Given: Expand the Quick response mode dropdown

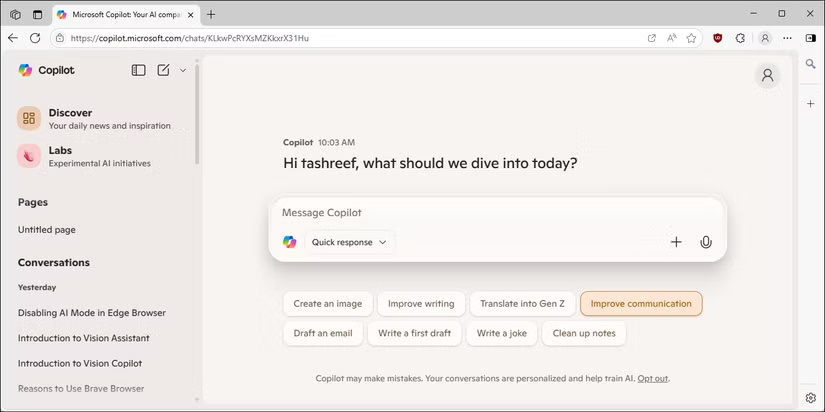Looking at the screenshot, I should pos(349,242).
